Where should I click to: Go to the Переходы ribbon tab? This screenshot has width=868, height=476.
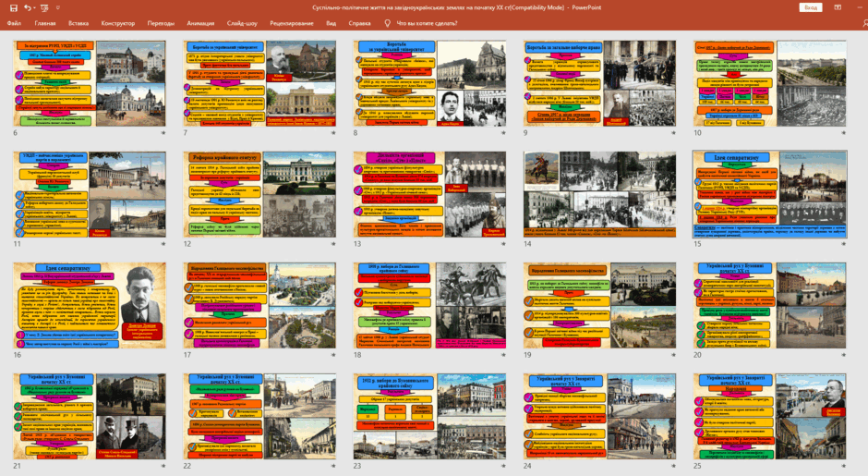click(x=161, y=23)
